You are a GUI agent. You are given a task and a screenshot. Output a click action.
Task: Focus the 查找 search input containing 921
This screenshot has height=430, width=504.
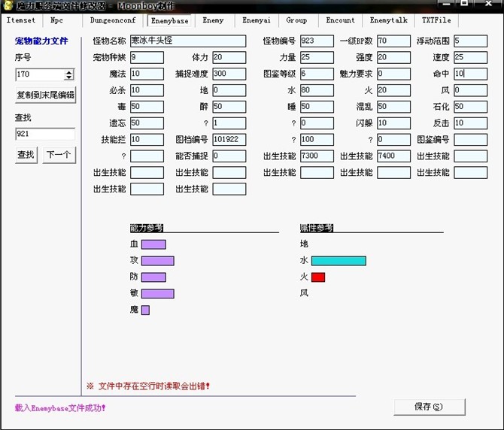[x=45, y=134]
